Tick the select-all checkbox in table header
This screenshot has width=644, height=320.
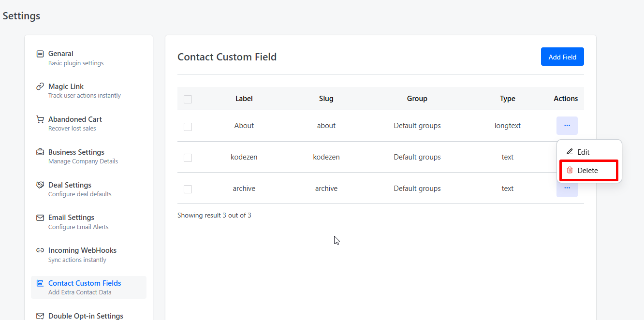(188, 99)
